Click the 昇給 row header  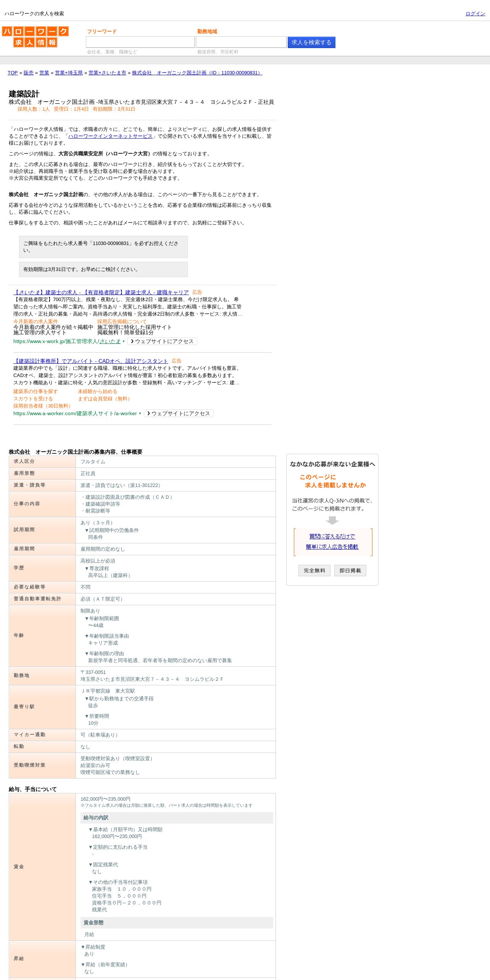[42, 959]
